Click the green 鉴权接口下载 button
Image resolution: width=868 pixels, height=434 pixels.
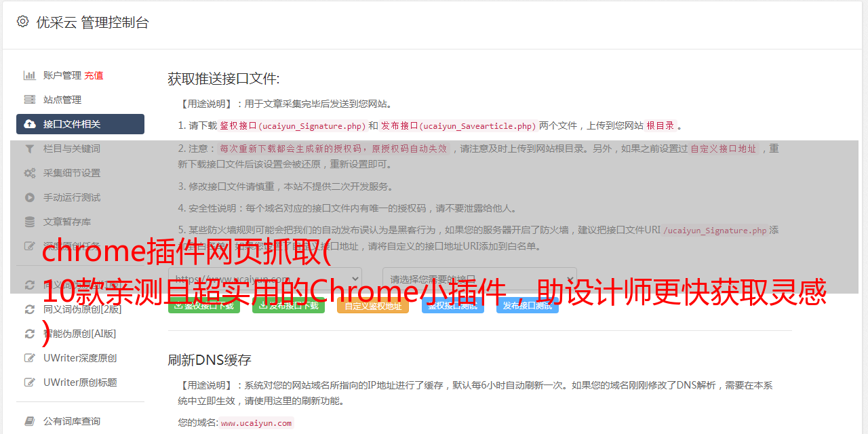point(204,306)
